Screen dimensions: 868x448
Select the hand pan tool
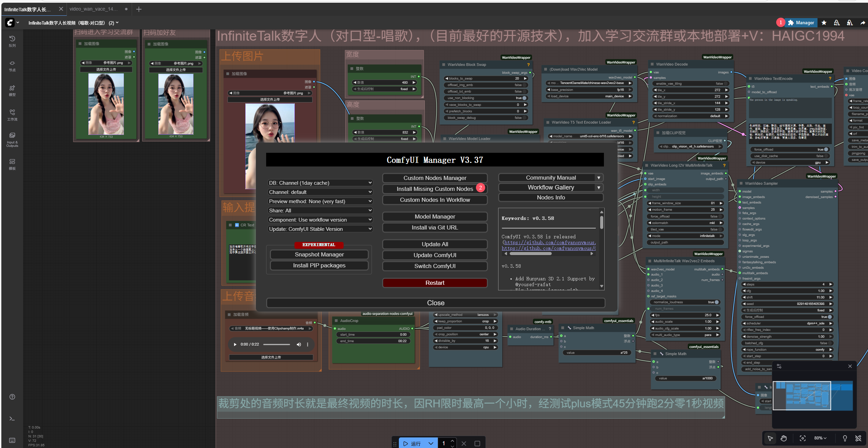click(784, 438)
